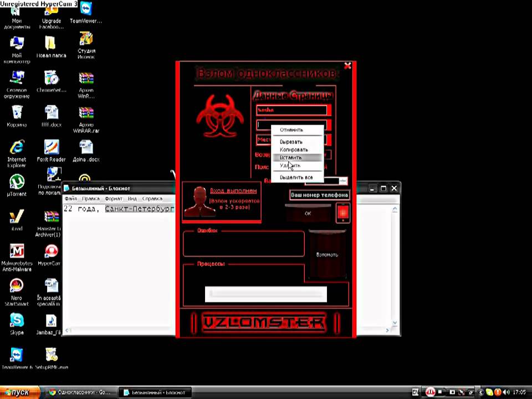The height and width of the screenshot is (399, 532).
Task: Select the ffff.docx document icon
Action: coord(52,116)
